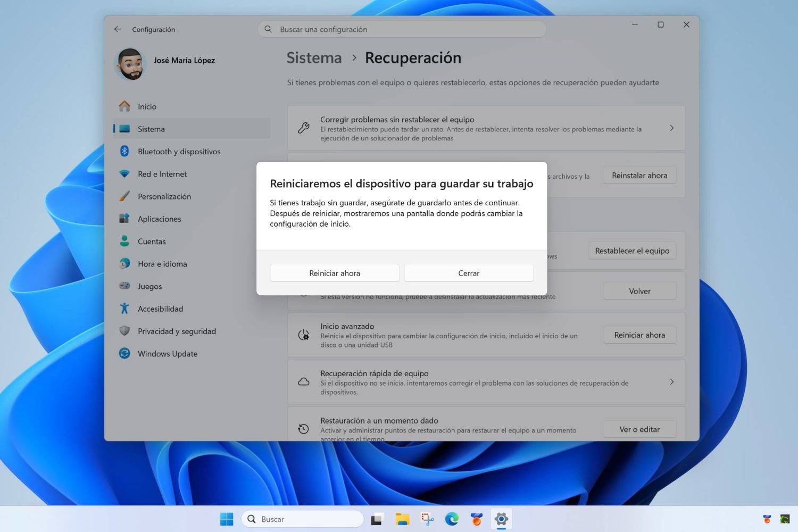Viewport: 798px width, 532px height.
Task: Expand Recuperación rápida de equipo chevron
Action: coord(672,382)
